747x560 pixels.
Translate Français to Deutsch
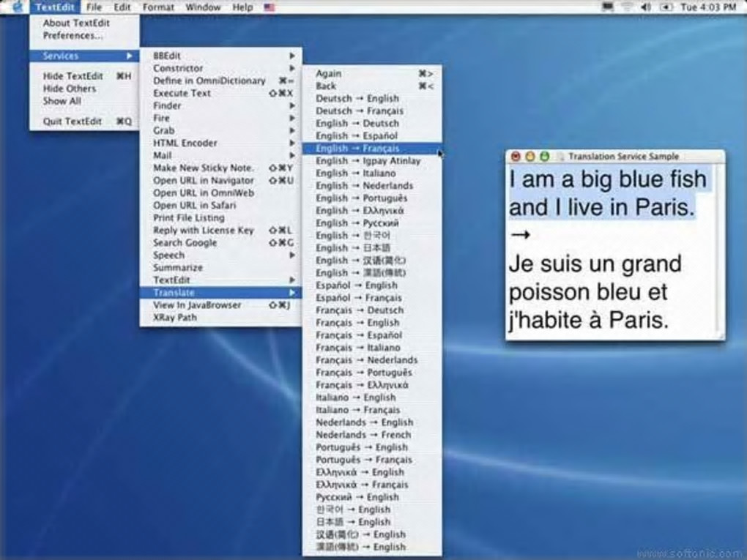(372, 310)
